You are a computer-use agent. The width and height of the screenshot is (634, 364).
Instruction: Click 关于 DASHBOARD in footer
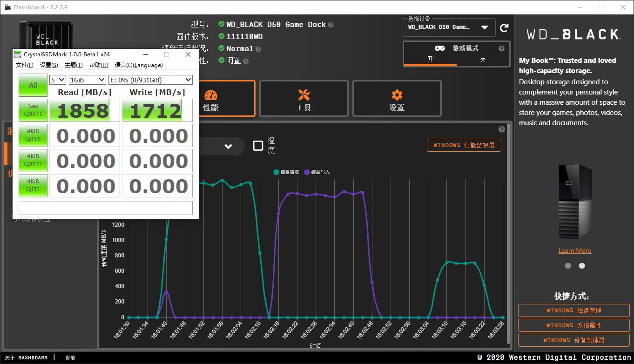point(27,357)
